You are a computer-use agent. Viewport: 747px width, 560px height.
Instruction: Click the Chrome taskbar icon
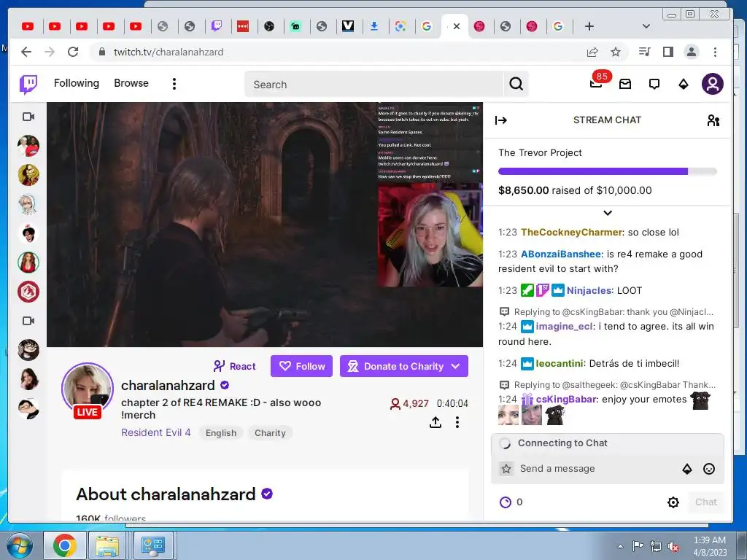tap(65, 545)
